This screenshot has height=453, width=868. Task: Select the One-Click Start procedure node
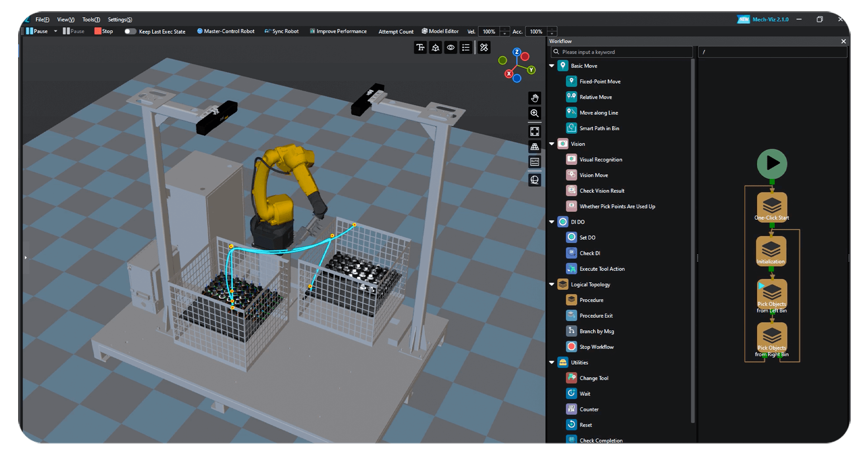click(x=772, y=207)
